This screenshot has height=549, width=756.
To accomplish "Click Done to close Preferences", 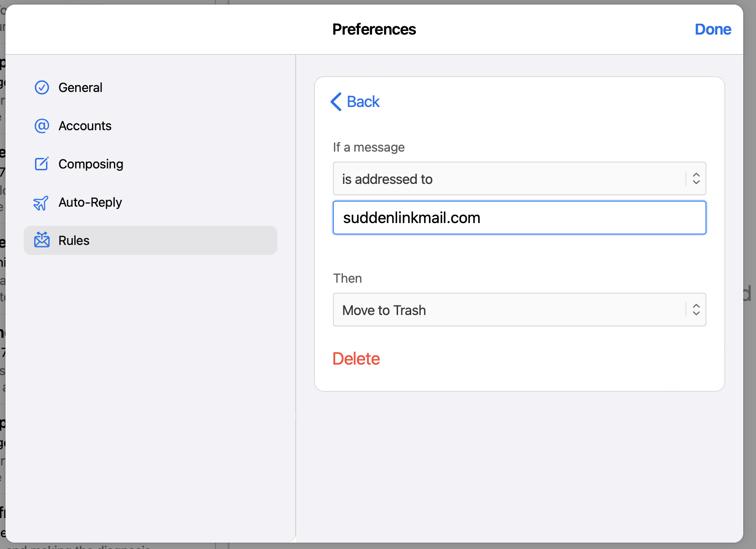I will (713, 29).
